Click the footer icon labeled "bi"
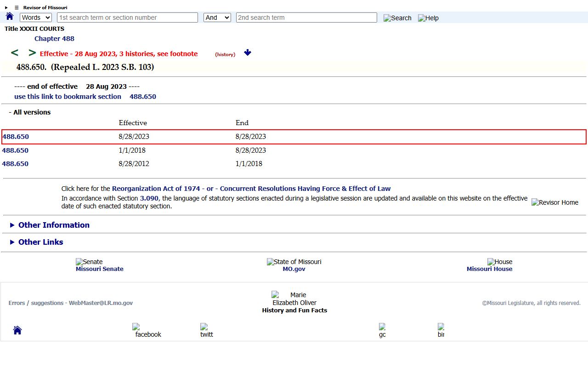This screenshot has height=368, width=588. (x=441, y=330)
